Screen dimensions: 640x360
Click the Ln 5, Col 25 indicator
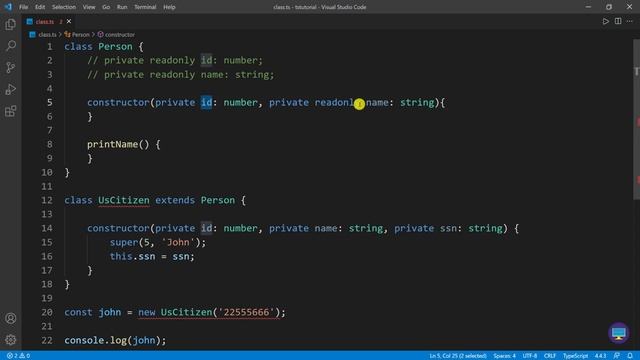(x=458, y=356)
